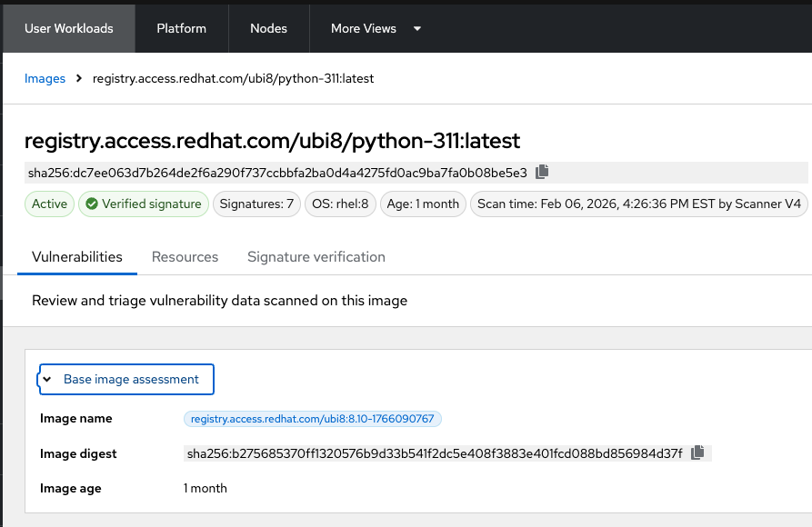Click the green check icon on Verified signature
This screenshot has width=812, height=527.
[92, 204]
